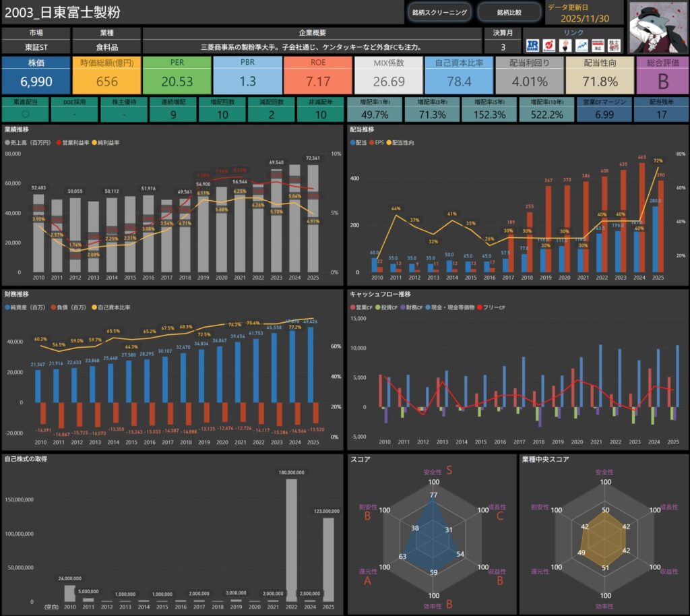This screenshot has width=690, height=616.
Task: Select the 配当利回り card showing 4.01%
Action: [x=528, y=75]
